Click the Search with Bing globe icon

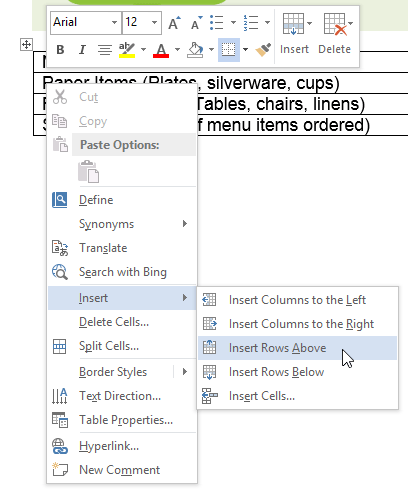tap(60, 272)
